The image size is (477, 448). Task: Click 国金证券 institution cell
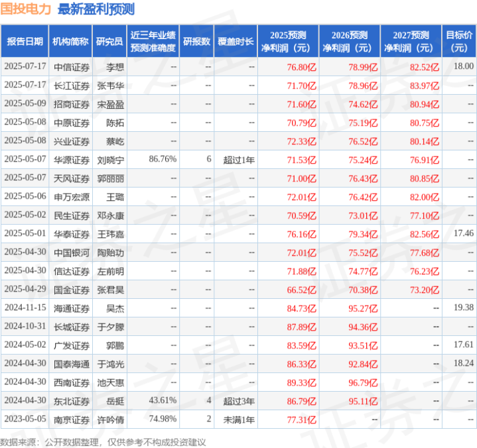click(x=72, y=290)
